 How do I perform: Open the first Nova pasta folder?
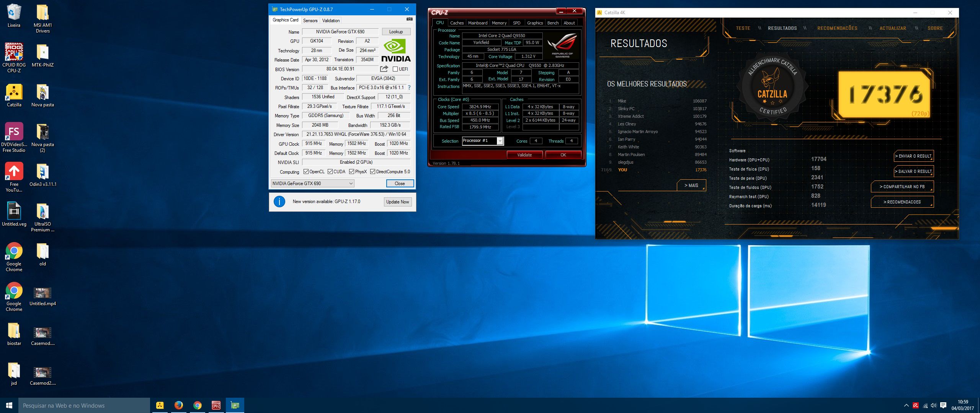click(42, 95)
